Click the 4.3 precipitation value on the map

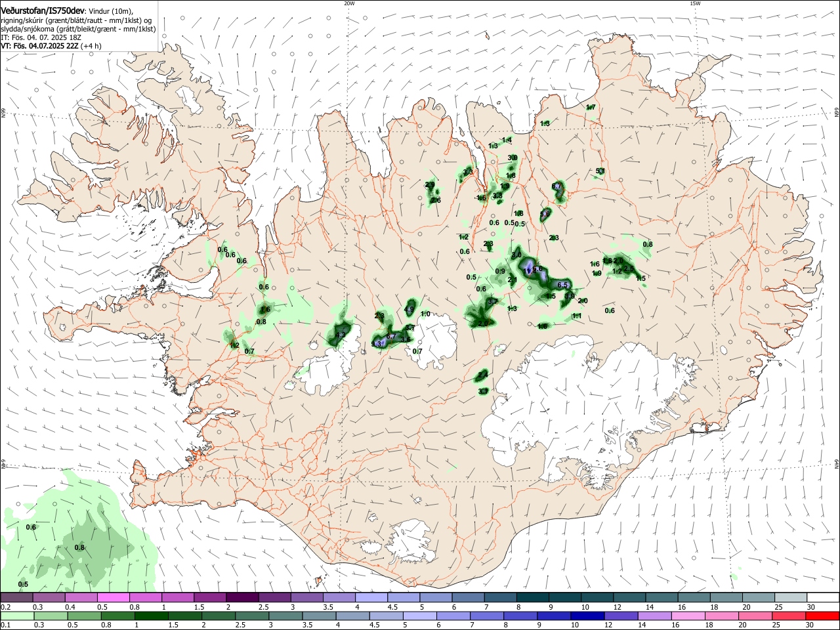point(341,335)
